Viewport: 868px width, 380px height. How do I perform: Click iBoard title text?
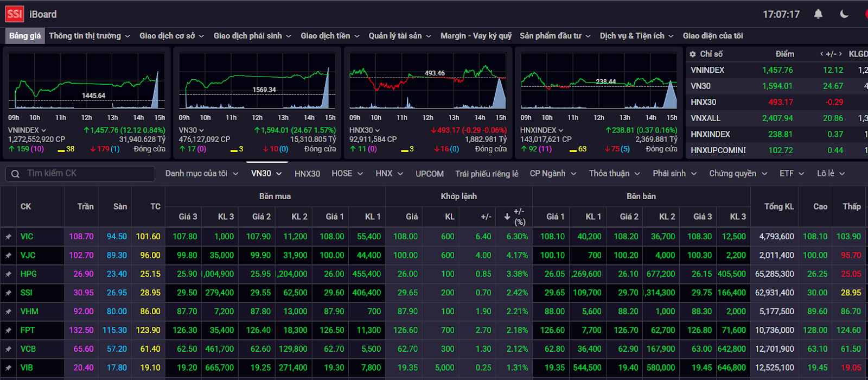pyautogui.click(x=43, y=14)
